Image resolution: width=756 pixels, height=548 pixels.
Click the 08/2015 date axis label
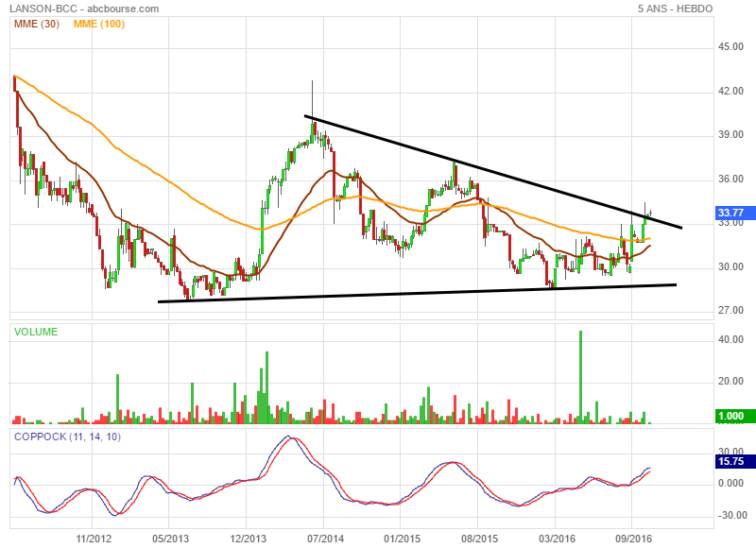click(480, 539)
